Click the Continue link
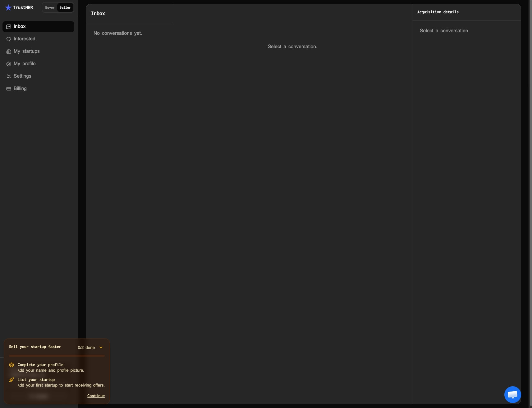This screenshot has height=408, width=532. click(96, 396)
